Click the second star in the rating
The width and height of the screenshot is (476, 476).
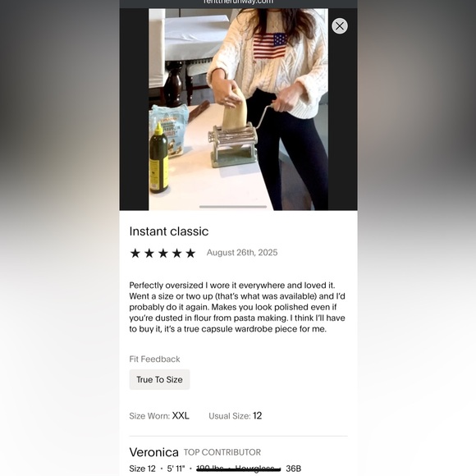tap(149, 253)
